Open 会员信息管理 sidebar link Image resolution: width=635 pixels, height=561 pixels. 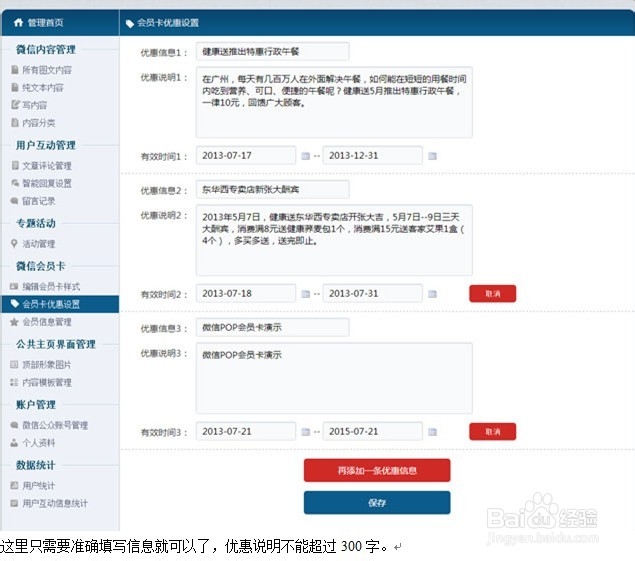[x=47, y=322]
